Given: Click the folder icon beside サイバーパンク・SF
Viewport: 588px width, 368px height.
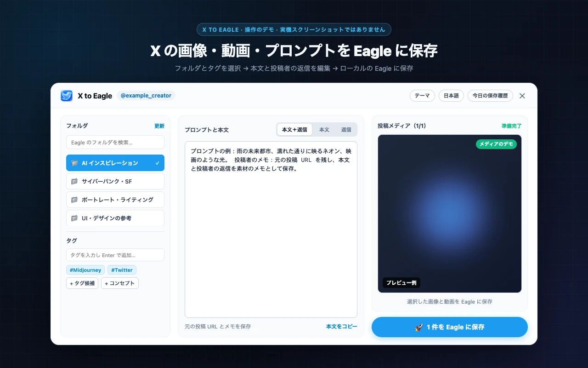Looking at the screenshot, I should click(x=74, y=181).
